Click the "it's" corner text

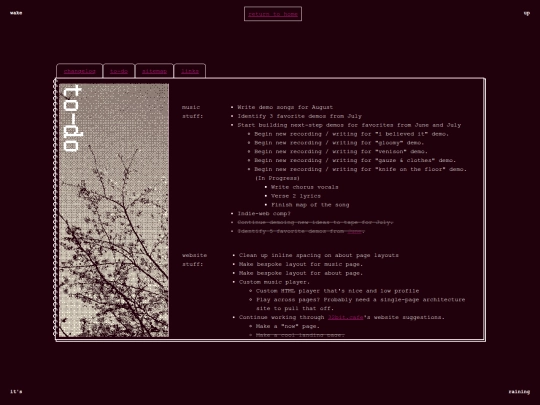16,392
